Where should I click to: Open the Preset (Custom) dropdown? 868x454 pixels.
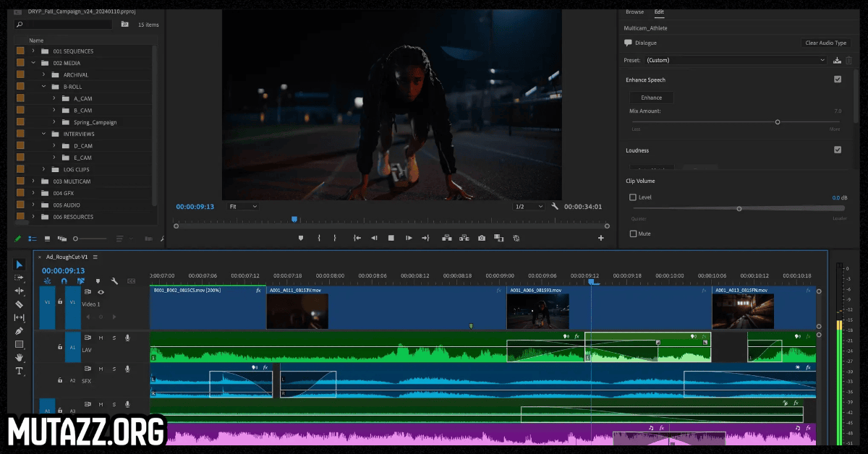point(735,61)
